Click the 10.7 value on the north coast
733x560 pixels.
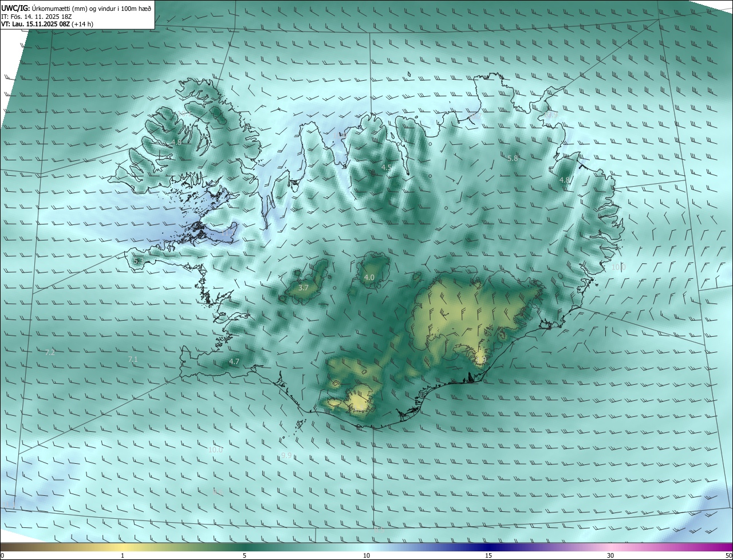click(x=475, y=116)
